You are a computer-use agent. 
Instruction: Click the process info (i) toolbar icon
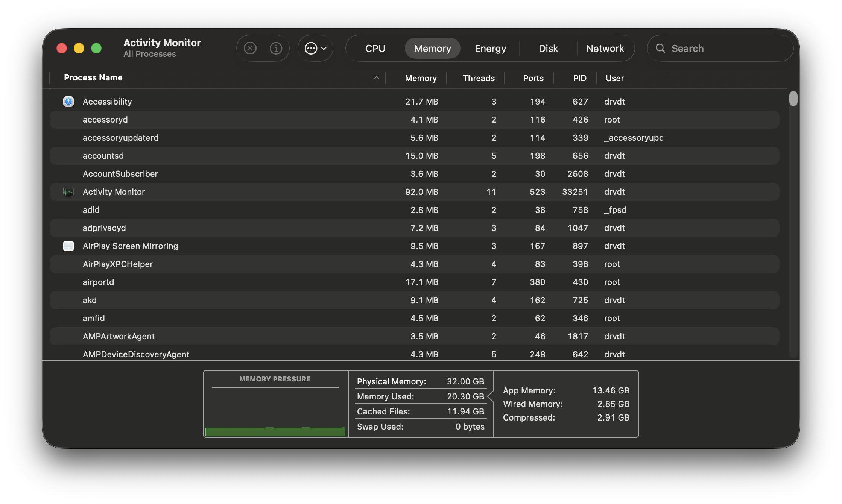(276, 48)
